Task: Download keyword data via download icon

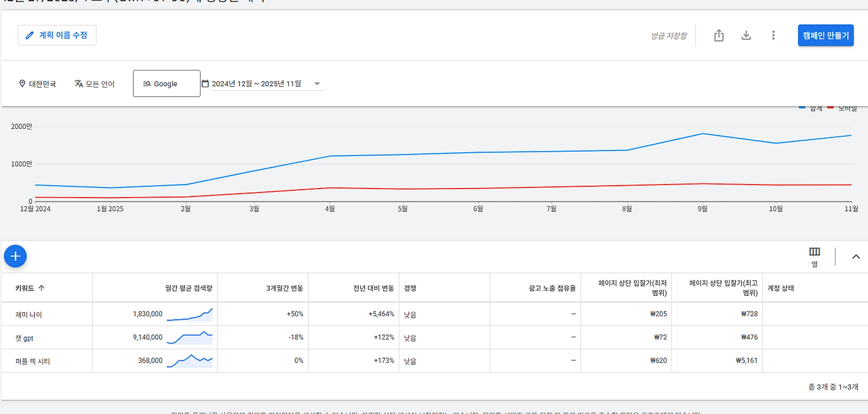Action: 746,35
